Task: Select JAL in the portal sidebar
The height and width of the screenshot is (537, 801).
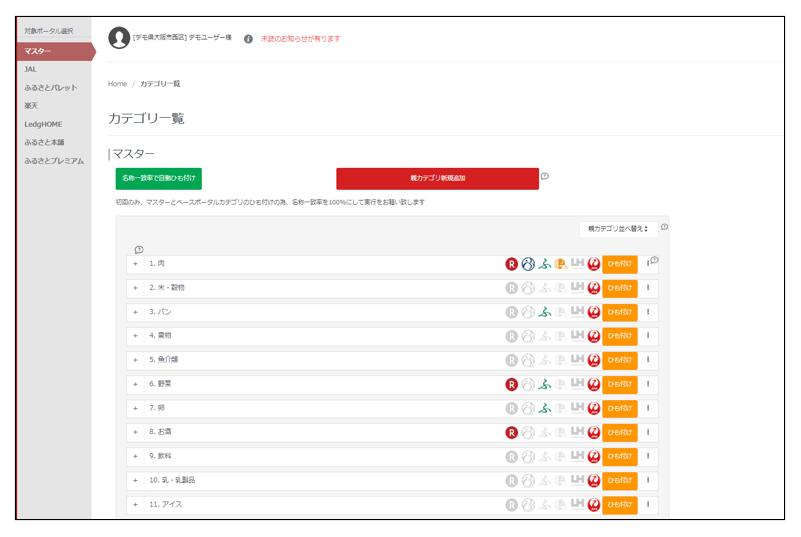Action: [31, 69]
